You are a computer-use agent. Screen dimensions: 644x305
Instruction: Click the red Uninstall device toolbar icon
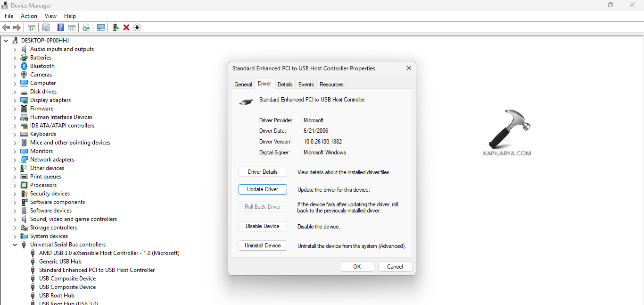[126, 27]
